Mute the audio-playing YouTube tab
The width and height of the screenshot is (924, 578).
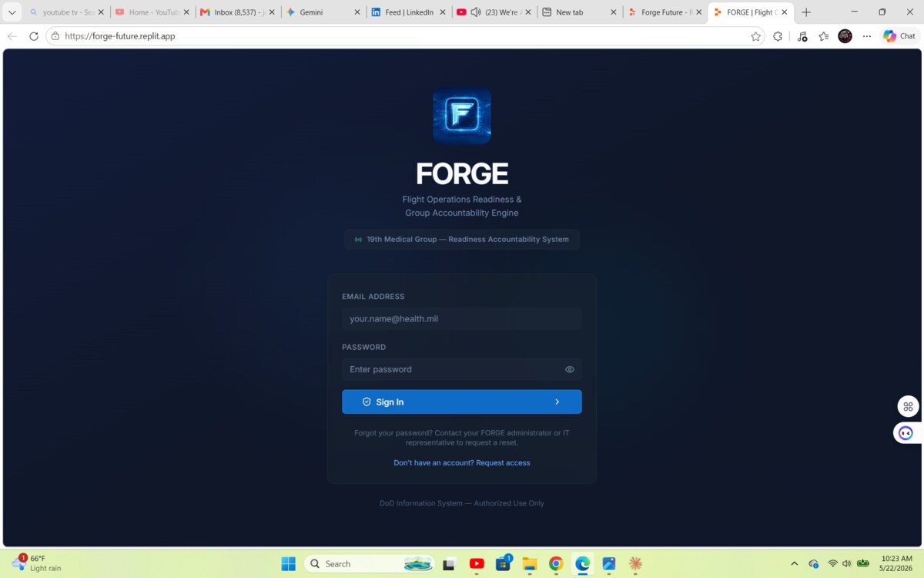[x=475, y=12]
